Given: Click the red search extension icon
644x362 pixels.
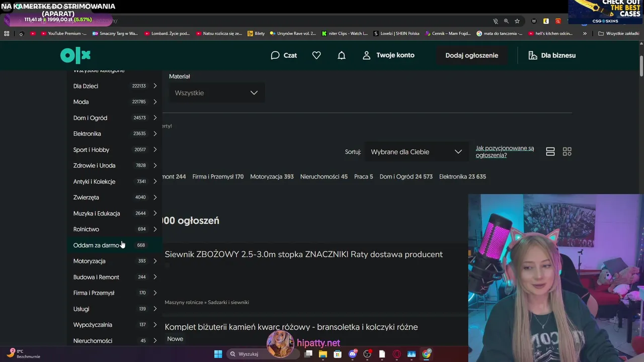Looking at the screenshot, I should coord(558,21).
